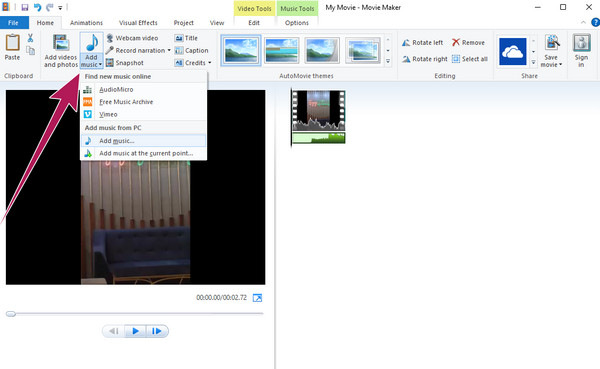Click Record narration microphone button
Viewport: 600px width, 369px height.
point(135,50)
